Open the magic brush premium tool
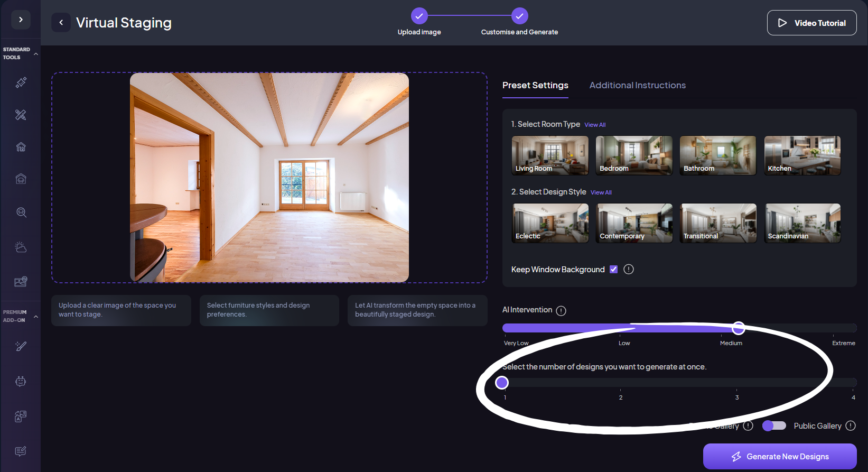This screenshot has height=472, width=868. point(21,346)
